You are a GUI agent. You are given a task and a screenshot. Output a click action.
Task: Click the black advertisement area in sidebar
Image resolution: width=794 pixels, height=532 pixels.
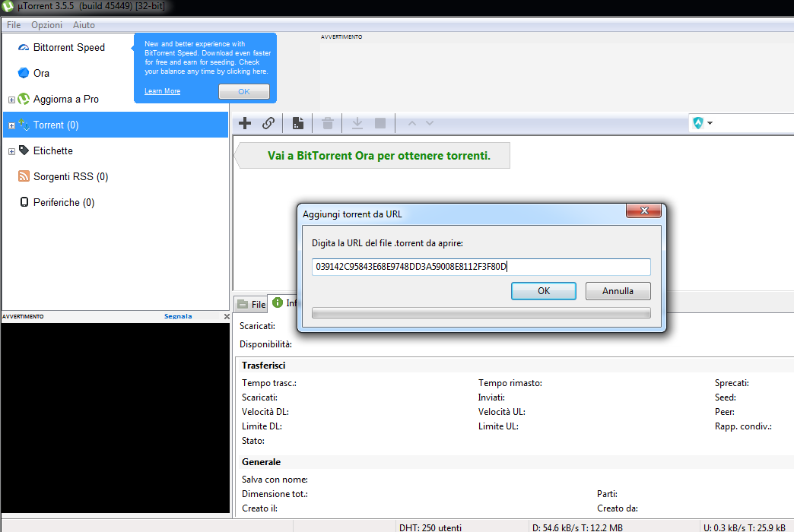116,418
